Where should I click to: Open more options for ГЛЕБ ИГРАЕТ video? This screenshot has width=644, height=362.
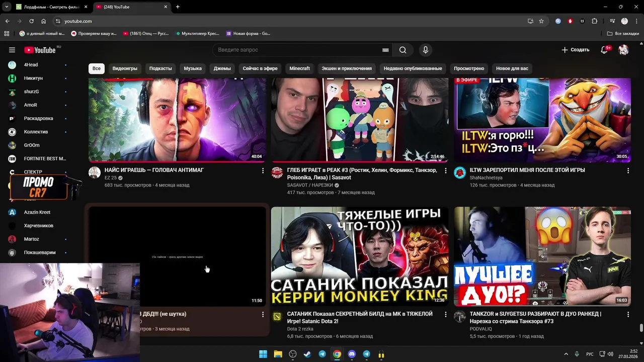445,171
